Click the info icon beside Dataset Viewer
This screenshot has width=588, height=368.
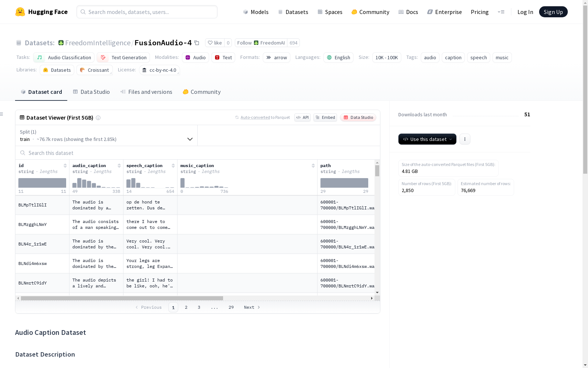pyautogui.click(x=98, y=118)
